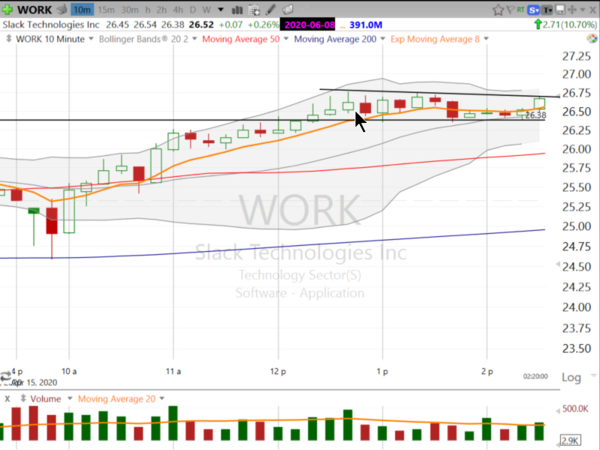This screenshot has width=600, height=450.
Task: Switch to the 2h timeframe
Action: [x=161, y=10]
